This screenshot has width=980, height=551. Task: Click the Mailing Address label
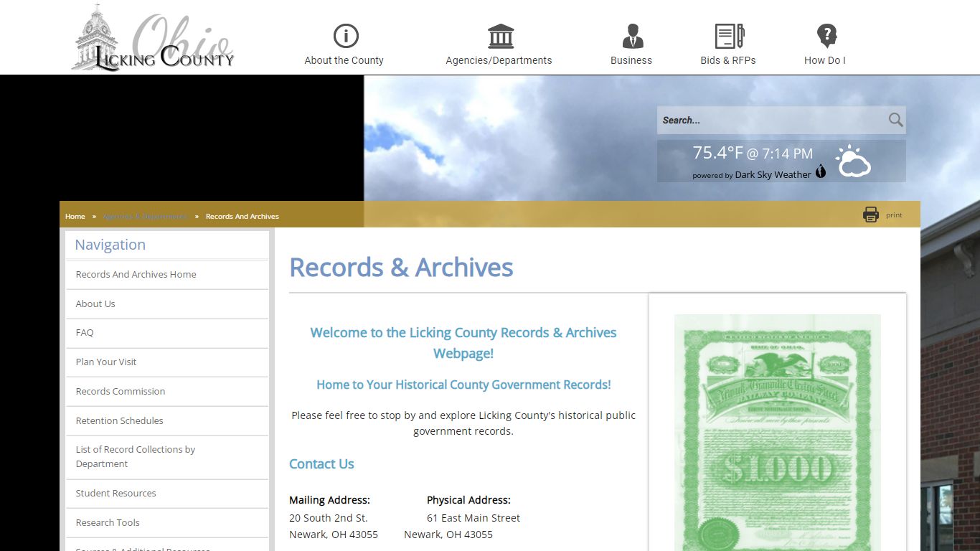pos(329,500)
